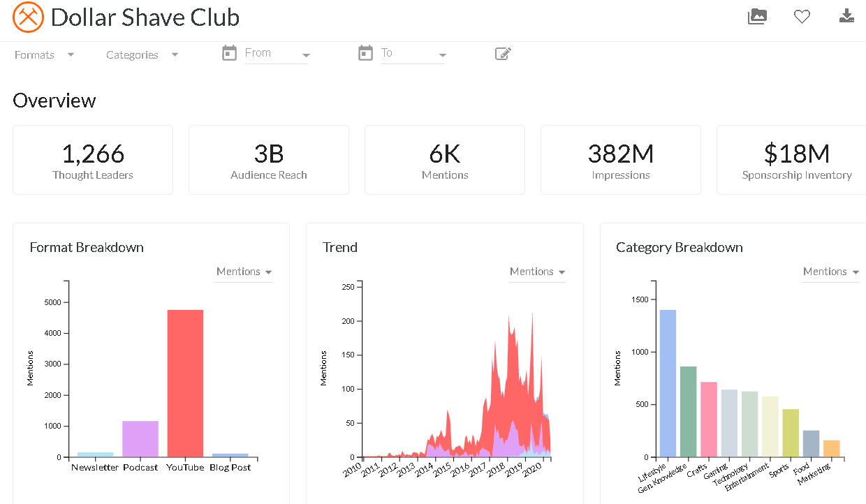866x504 pixels.
Task: Click the 2010 label on Trend axis
Action: [x=352, y=469]
